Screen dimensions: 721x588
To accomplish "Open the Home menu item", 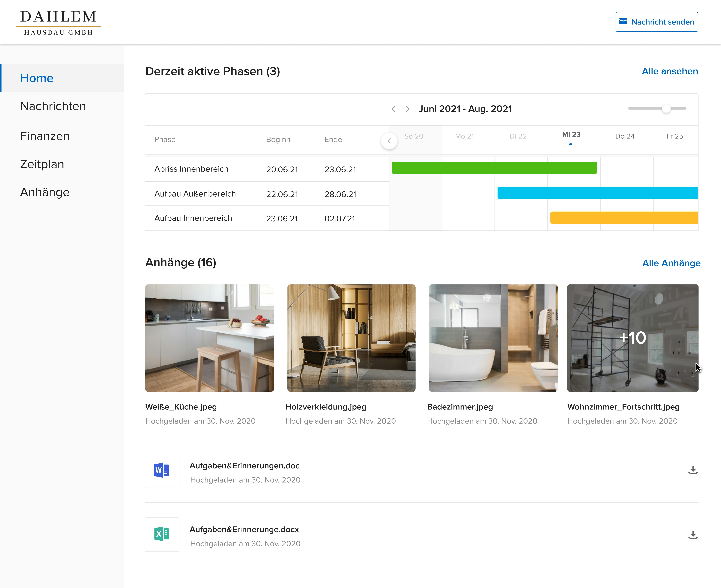I will pyautogui.click(x=62, y=78).
